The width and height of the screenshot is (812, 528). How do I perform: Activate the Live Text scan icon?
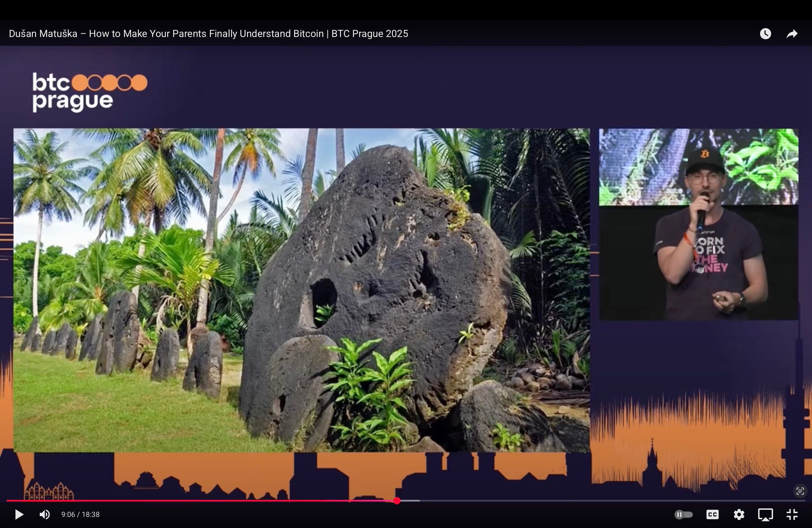pyautogui.click(x=800, y=491)
